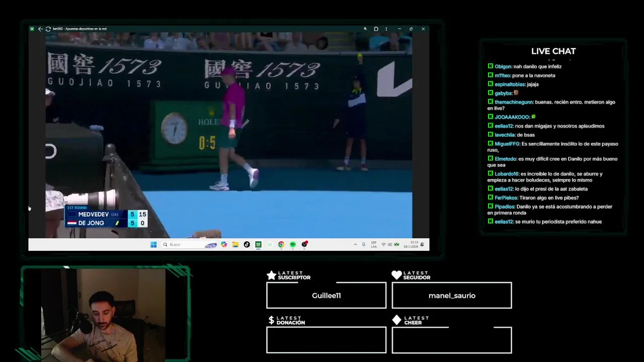Click Pipadios's chat message

pyautogui.click(x=550, y=210)
